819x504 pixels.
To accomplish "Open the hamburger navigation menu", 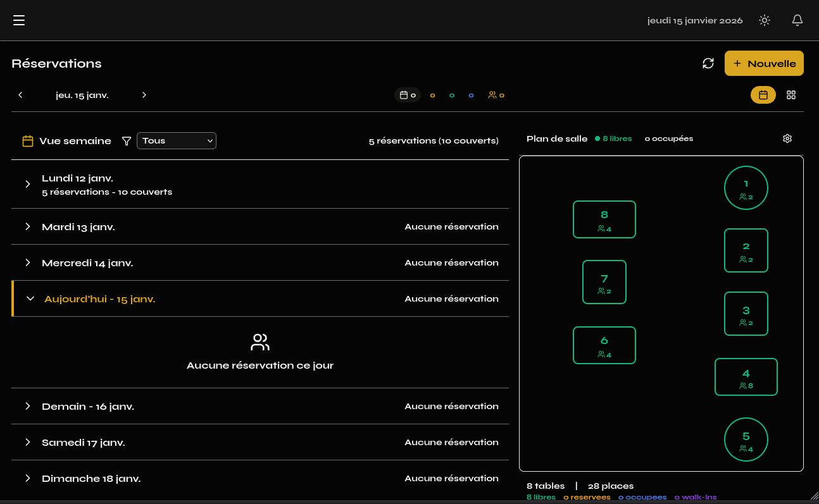I will coord(19,20).
